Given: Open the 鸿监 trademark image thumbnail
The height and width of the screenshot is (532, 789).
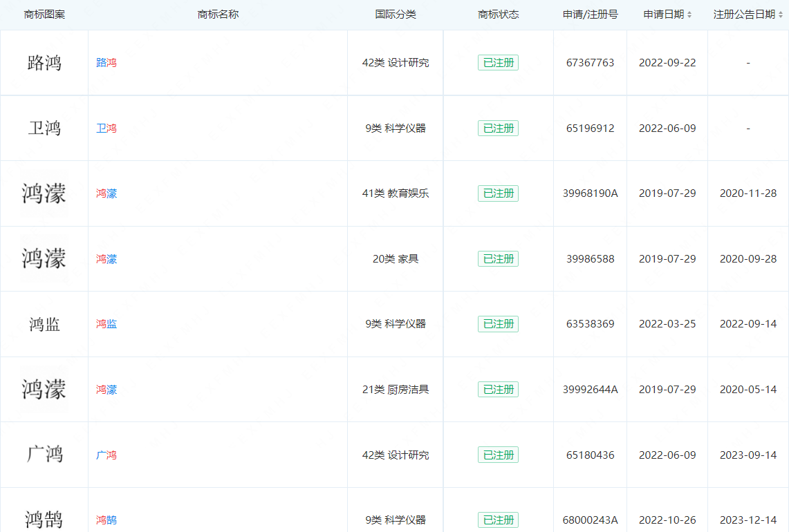Looking at the screenshot, I should 44,324.
